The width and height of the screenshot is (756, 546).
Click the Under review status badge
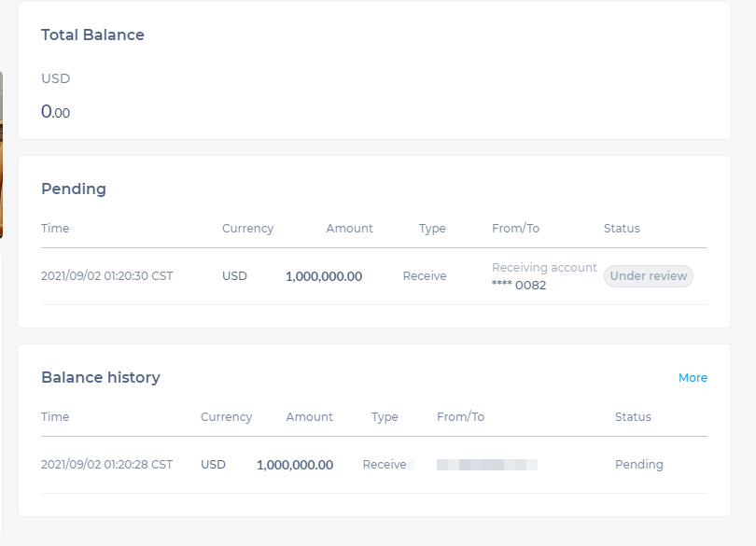pyautogui.click(x=649, y=276)
